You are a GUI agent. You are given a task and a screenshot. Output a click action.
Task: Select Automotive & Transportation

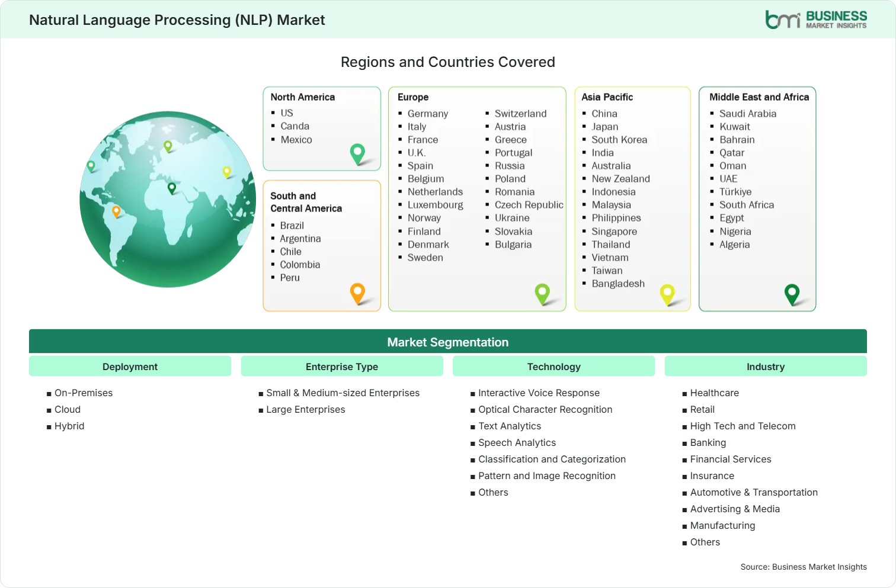pyautogui.click(x=754, y=492)
